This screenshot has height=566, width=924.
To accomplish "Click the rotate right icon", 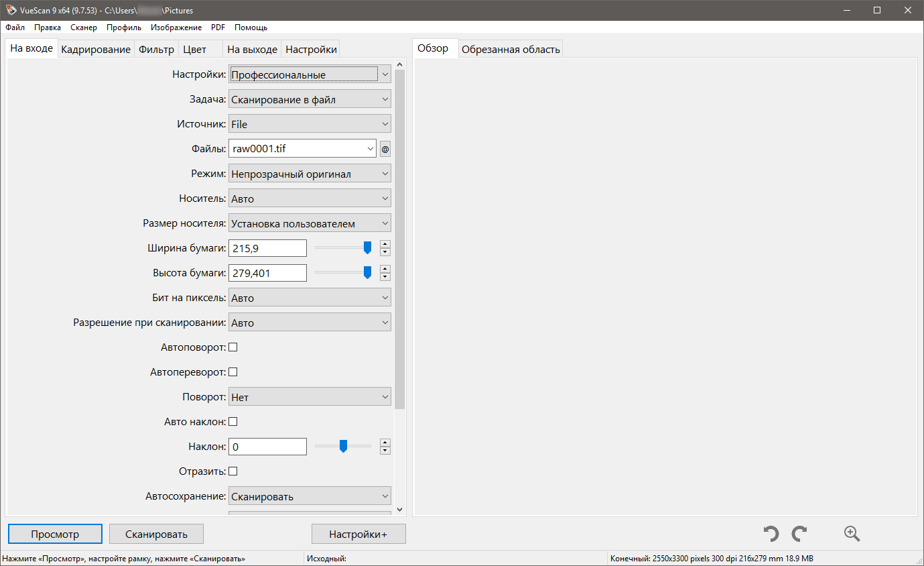I will tap(799, 534).
